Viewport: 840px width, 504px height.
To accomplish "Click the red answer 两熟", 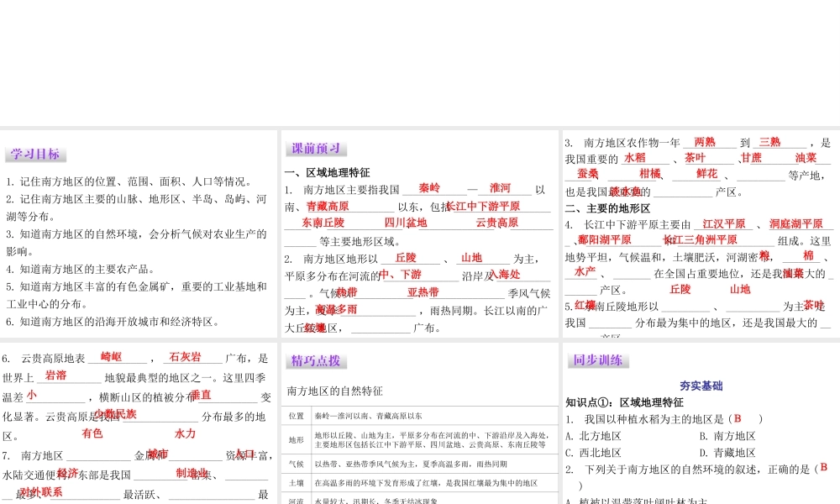I will (x=705, y=142).
